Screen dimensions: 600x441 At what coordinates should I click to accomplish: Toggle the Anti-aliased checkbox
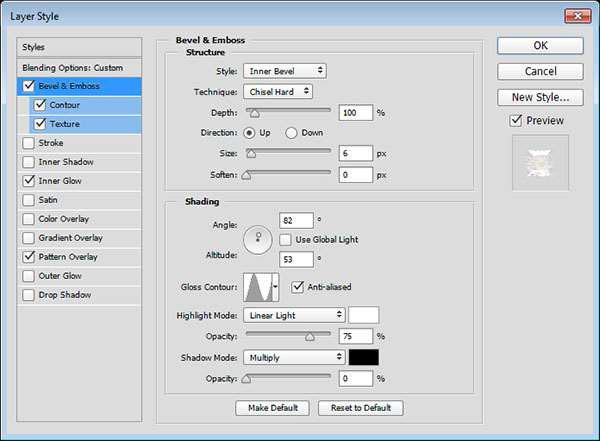(298, 287)
